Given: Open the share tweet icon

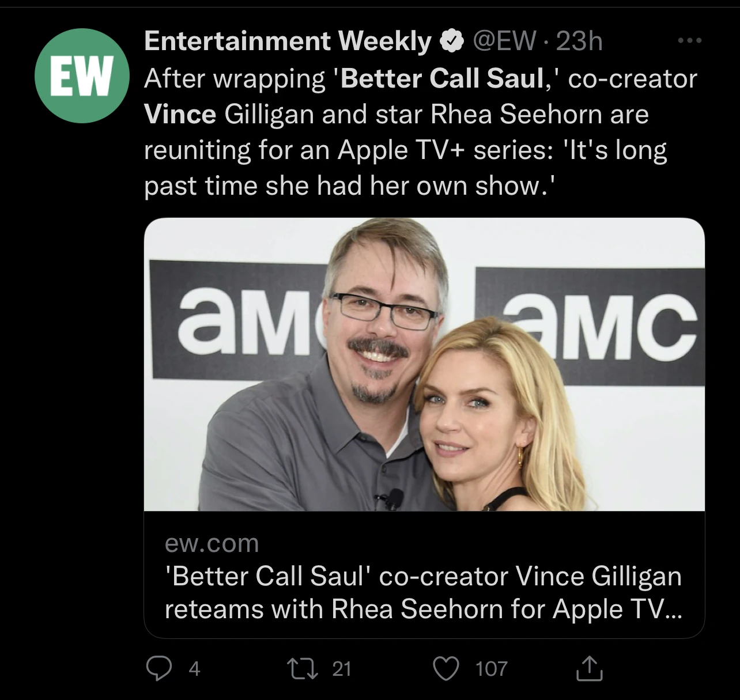Looking at the screenshot, I should tap(589, 668).
